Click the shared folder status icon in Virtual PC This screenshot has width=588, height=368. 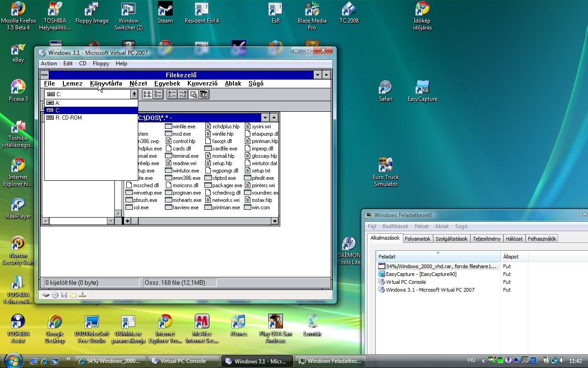pyautogui.click(x=73, y=295)
